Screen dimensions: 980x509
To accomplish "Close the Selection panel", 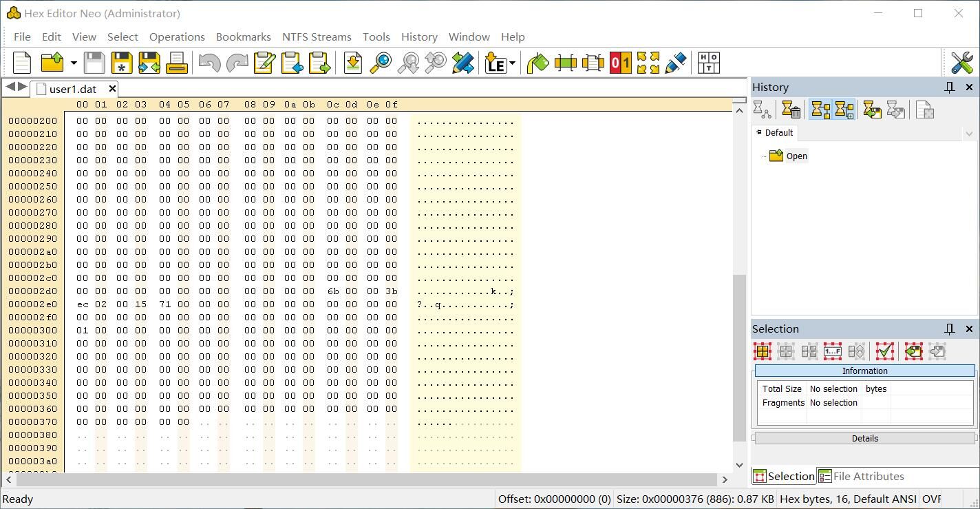I will [969, 329].
